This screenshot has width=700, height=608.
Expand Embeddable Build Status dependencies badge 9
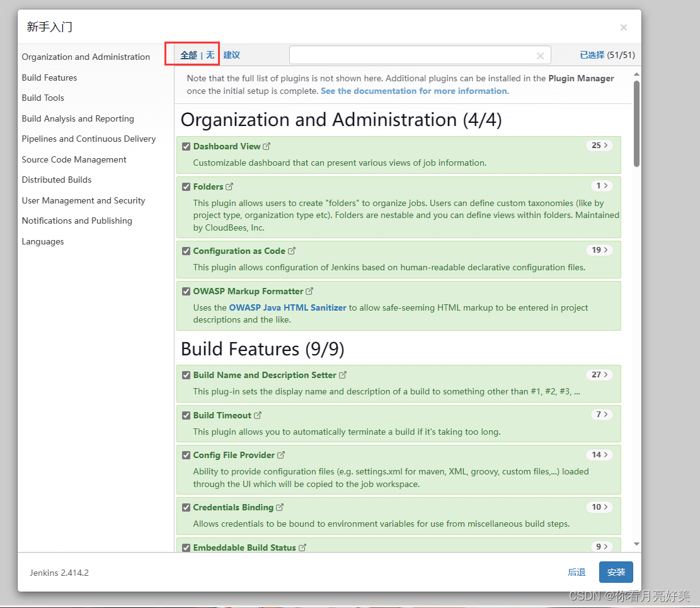pos(602,546)
